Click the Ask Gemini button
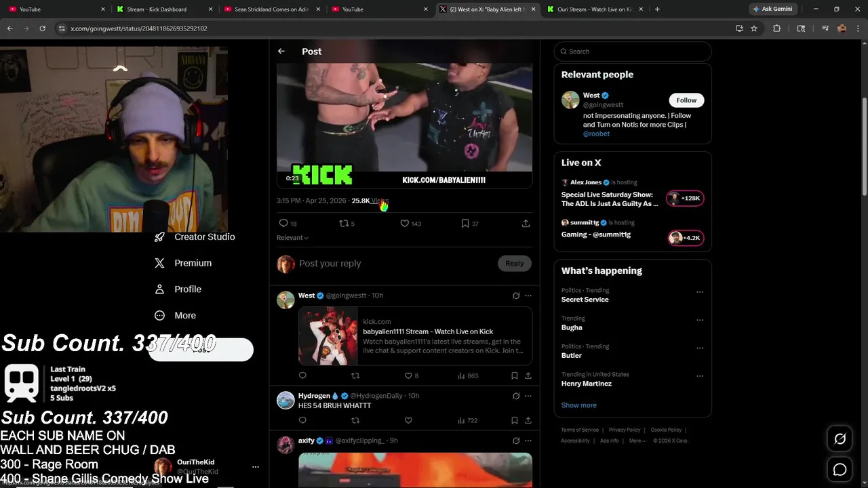The height and width of the screenshot is (488, 868). 772,9
